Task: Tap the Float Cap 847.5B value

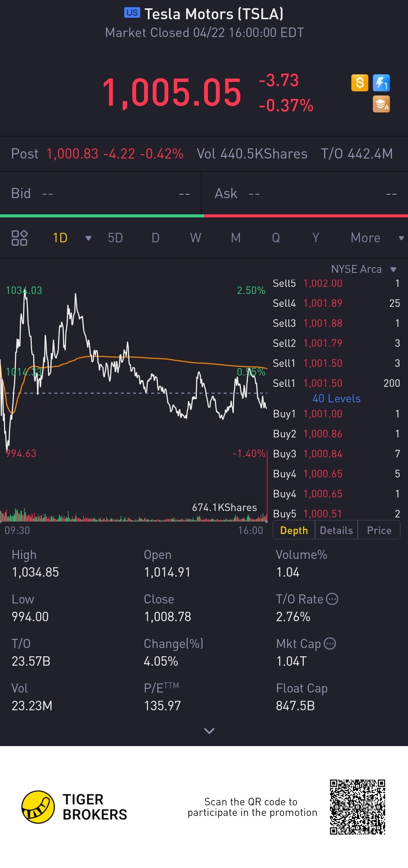Action: coord(295,706)
